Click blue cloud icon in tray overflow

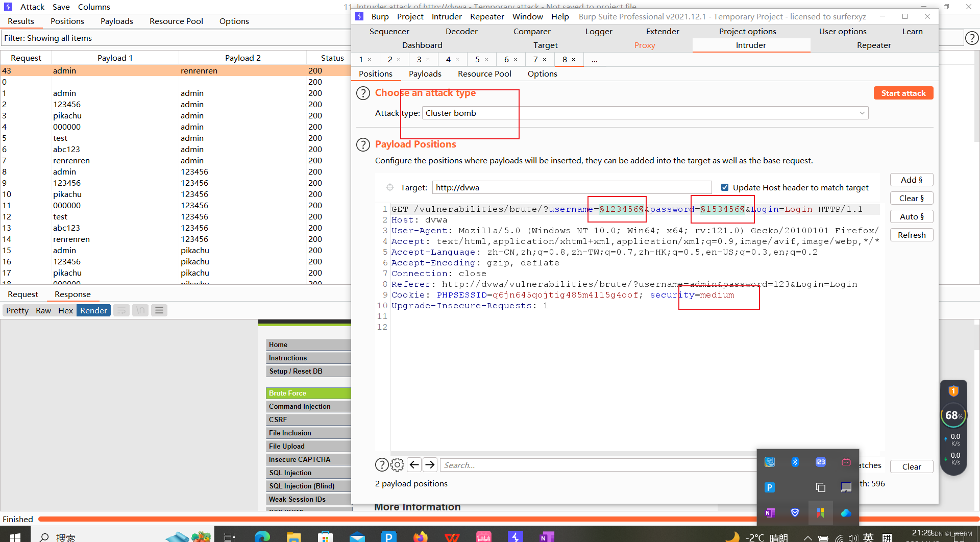(846, 512)
